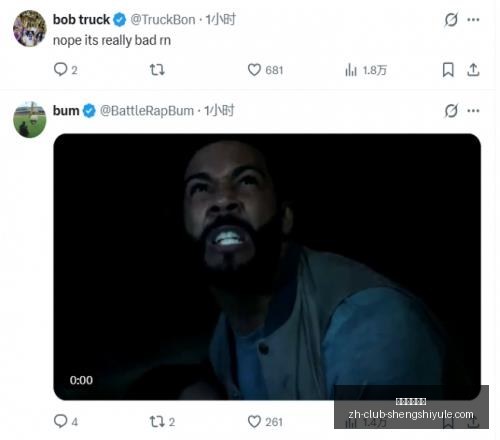The height and width of the screenshot is (440, 500).
Task: Open bob truck's profile avatar
Action: click(x=29, y=28)
